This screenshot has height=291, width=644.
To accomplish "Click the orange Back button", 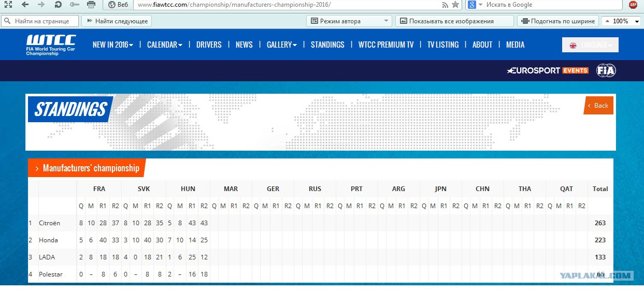I will [x=598, y=105].
